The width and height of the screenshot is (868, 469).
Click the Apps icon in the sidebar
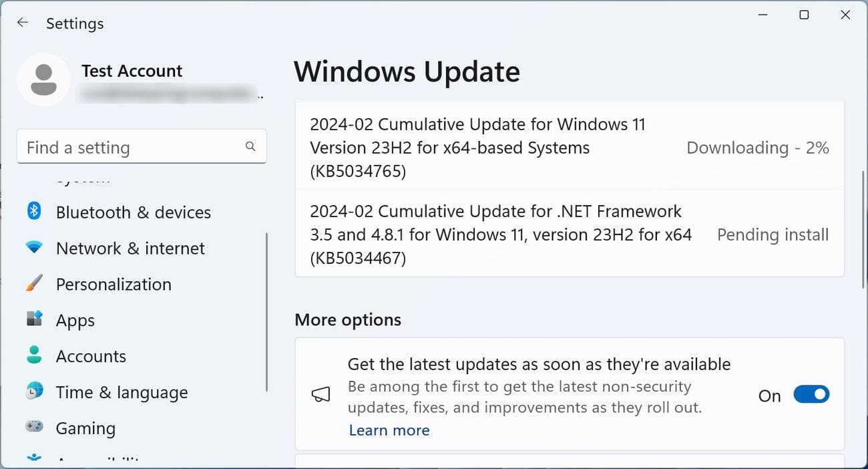coord(34,320)
